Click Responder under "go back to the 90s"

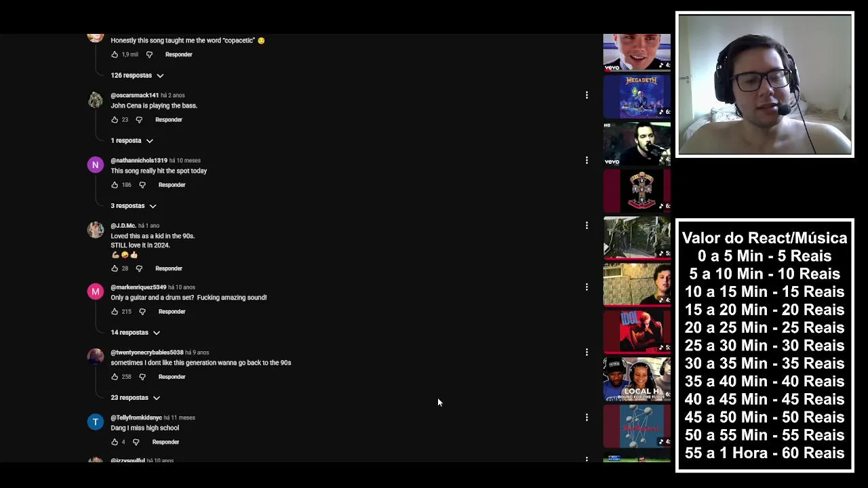coord(172,377)
